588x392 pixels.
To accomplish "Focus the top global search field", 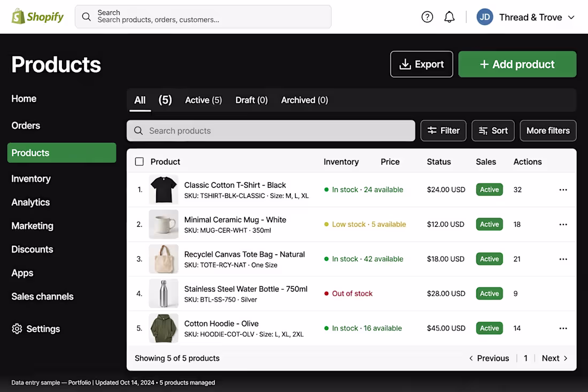I will [203, 17].
